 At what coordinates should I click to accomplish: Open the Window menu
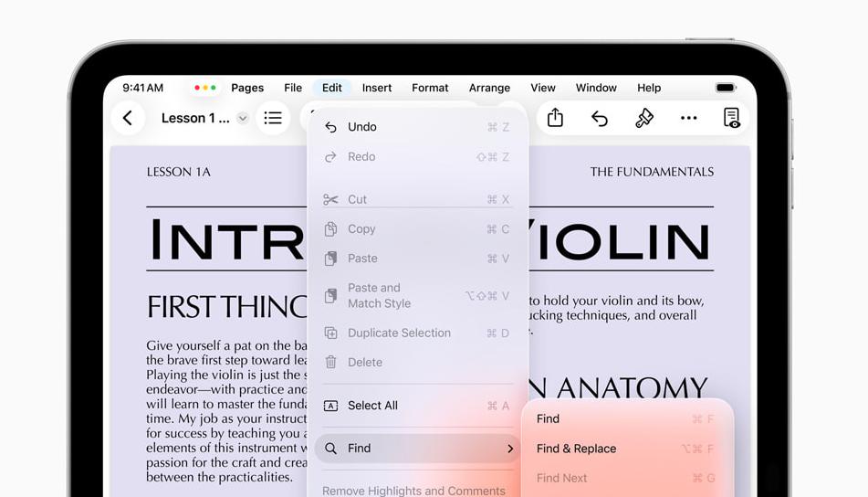click(596, 88)
